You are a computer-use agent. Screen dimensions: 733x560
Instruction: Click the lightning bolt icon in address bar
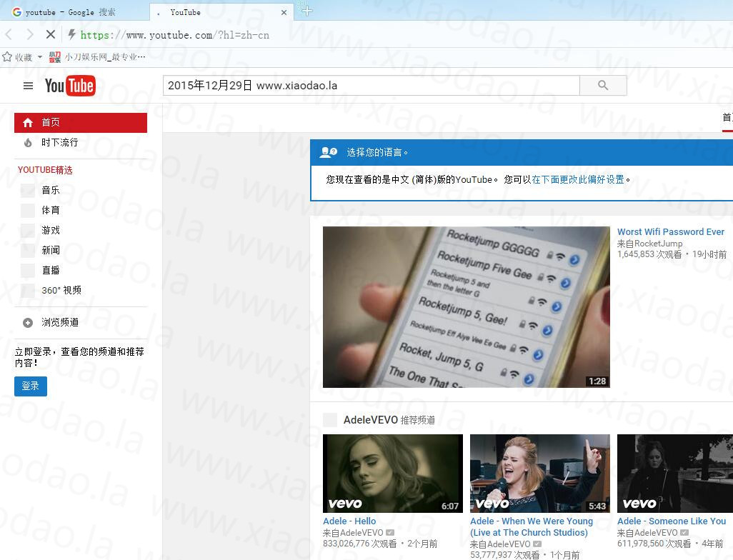(x=71, y=34)
